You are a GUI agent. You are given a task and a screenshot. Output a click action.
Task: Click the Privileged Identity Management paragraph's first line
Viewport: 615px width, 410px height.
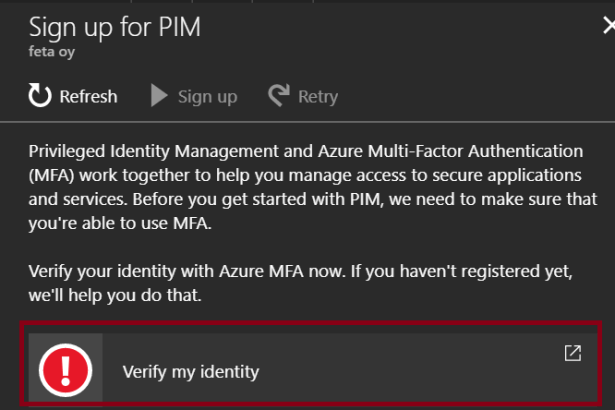click(x=305, y=151)
